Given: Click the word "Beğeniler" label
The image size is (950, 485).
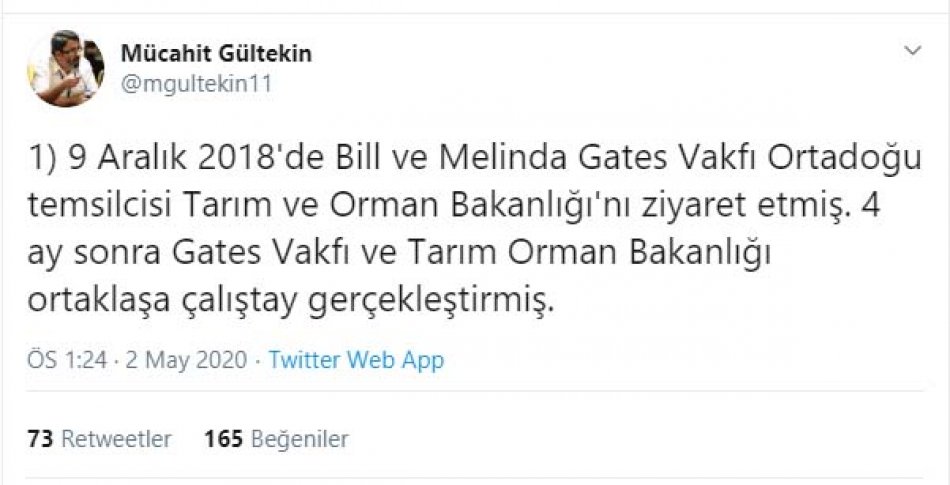Looking at the screenshot, I should point(299,439).
